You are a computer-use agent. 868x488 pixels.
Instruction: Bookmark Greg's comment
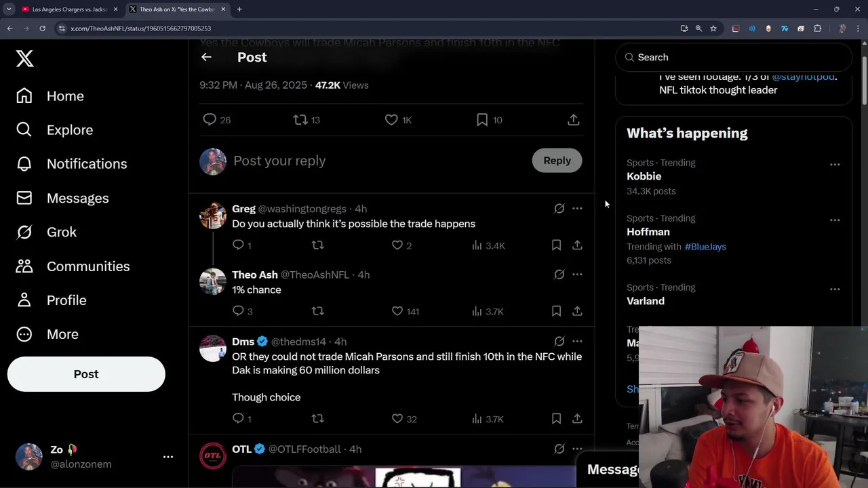point(556,245)
